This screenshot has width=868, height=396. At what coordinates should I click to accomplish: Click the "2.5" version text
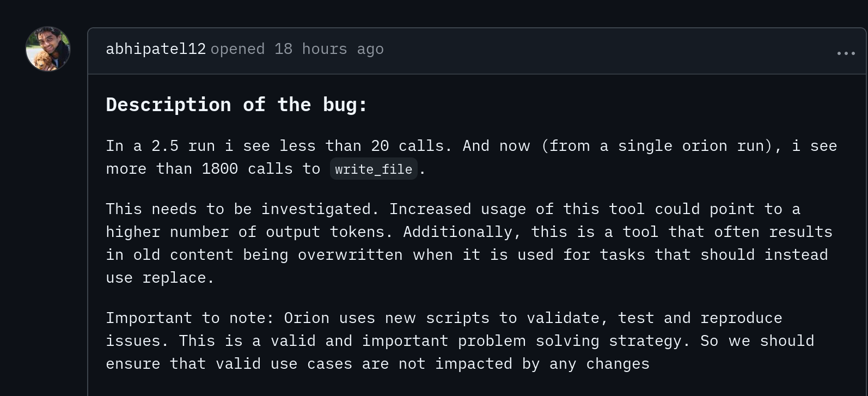pos(164,146)
